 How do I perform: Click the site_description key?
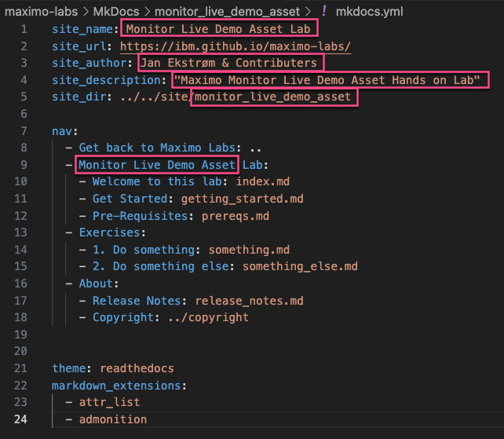click(106, 80)
